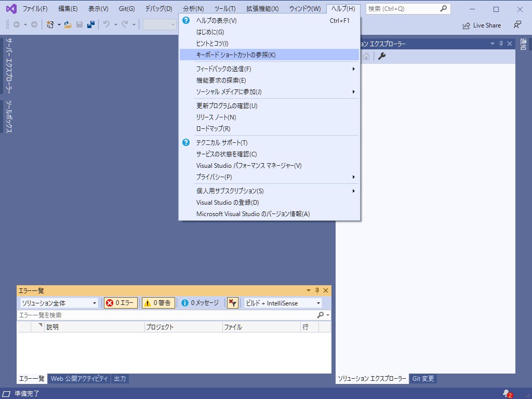
Task: Expand the ソーシャル メディアに参加(J) submenu
Action: (269, 92)
